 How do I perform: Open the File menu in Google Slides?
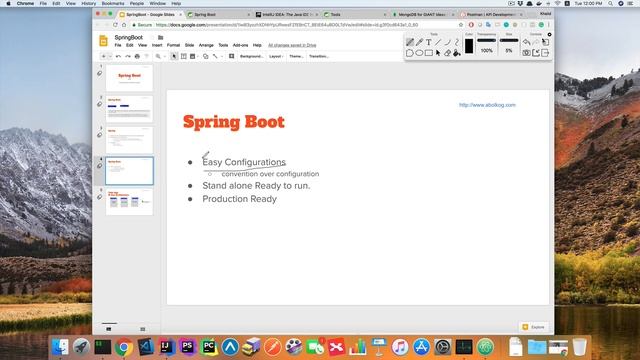click(x=118, y=45)
